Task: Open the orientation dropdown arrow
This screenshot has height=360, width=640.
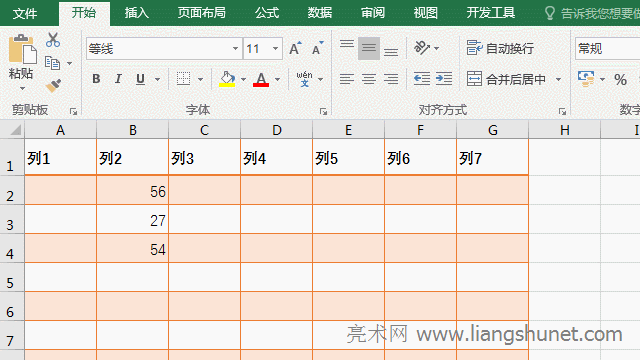Action: coord(437,49)
